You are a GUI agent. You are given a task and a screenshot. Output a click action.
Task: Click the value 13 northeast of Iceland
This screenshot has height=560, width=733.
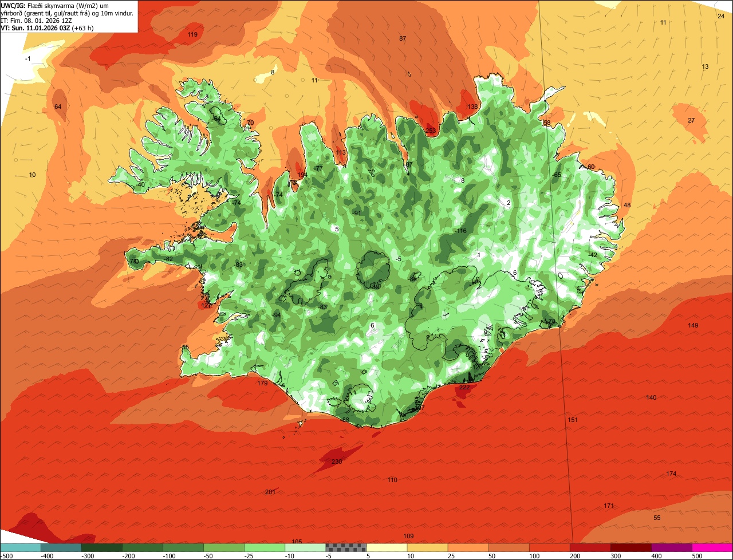[705, 66]
